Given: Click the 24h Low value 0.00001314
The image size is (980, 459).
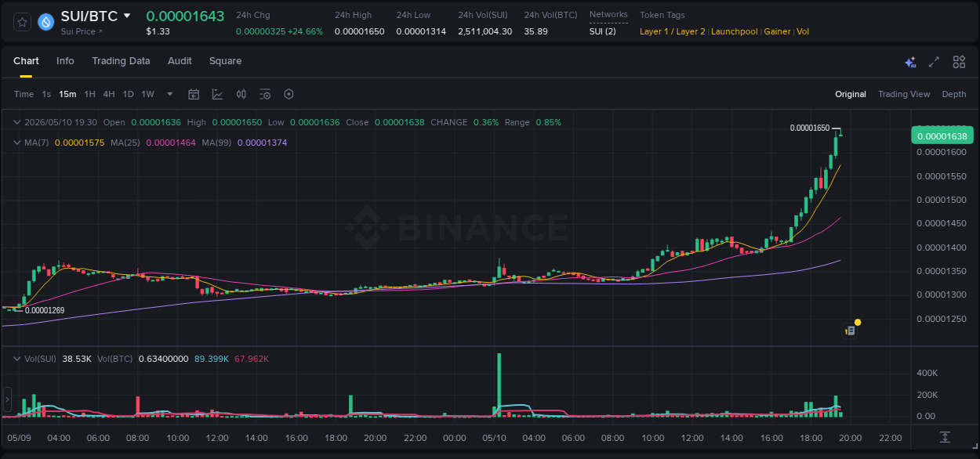Looking at the screenshot, I should click(421, 31).
